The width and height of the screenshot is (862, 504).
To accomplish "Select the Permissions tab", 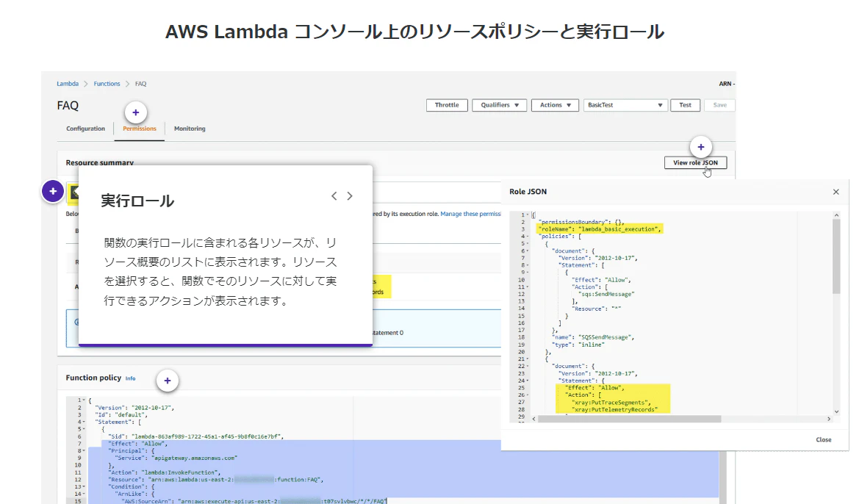I will point(140,129).
